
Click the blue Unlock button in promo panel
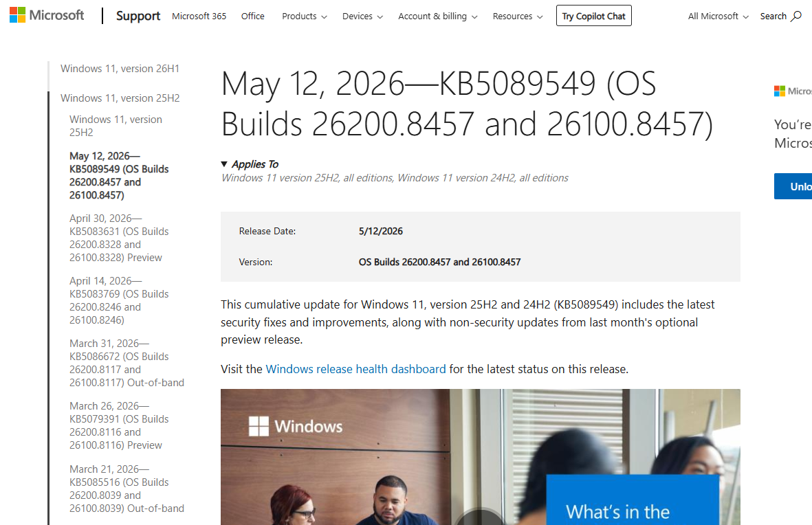[793, 186]
